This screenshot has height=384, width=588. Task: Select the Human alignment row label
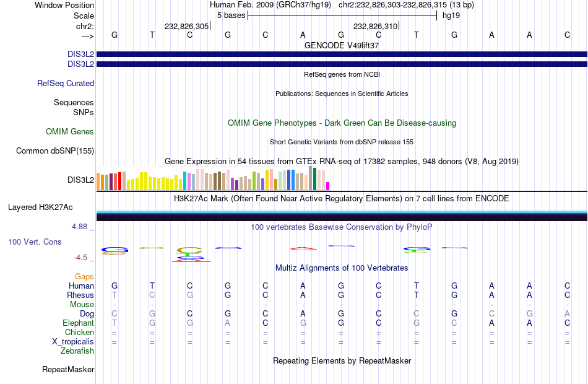point(81,286)
